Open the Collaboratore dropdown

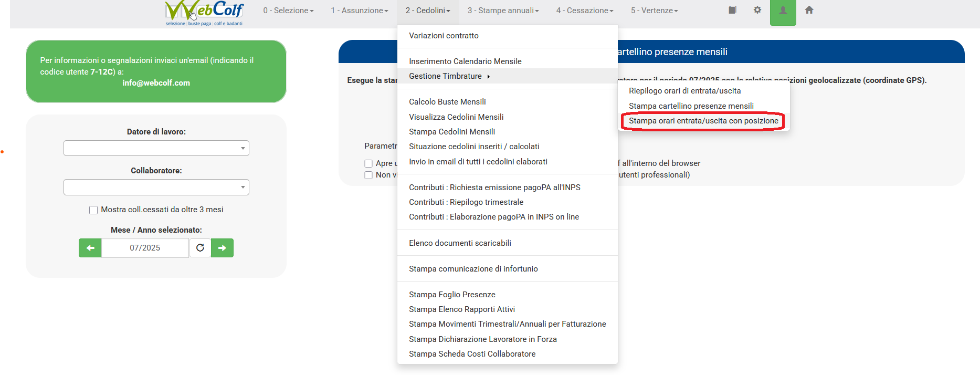pos(156,187)
